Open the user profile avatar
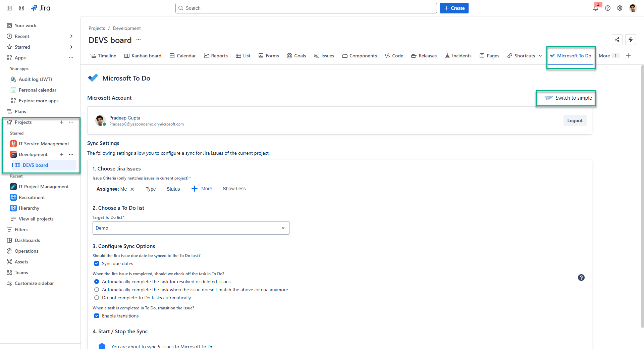The width and height of the screenshot is (644, 349). [633, 8]
